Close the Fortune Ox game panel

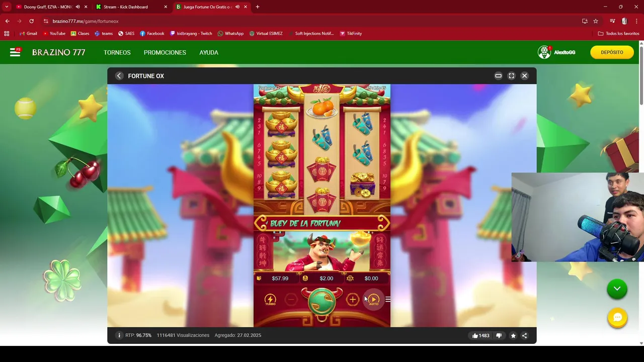tap(524, 76)
